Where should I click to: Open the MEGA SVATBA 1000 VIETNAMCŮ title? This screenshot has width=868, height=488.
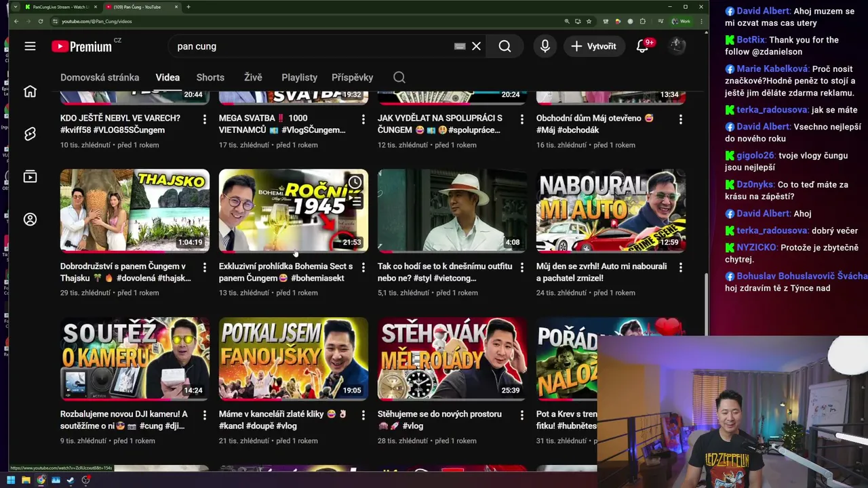282,123
